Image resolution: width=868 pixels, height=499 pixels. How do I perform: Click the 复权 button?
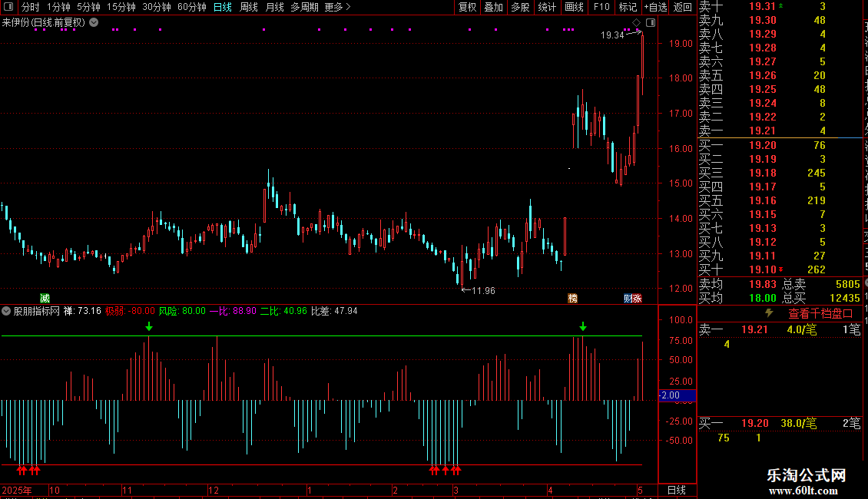click(x=467, y=7)
